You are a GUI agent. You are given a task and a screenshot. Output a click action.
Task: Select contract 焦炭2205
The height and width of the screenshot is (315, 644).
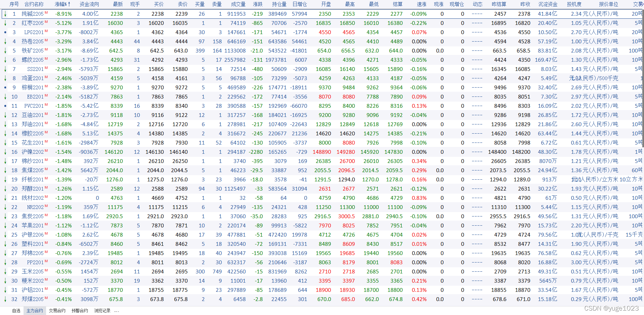(33, 216)
